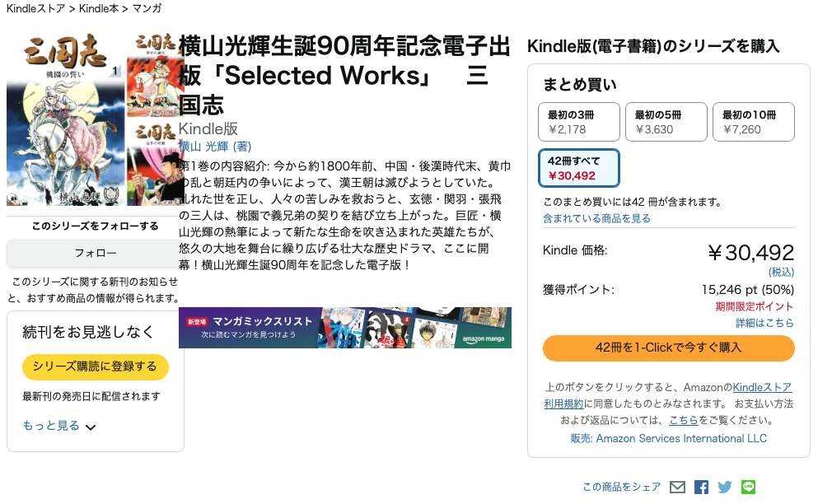The width and height of the screenshot is (818, 504).
Task: Click the フォロー series button
Action: point(95,253)
